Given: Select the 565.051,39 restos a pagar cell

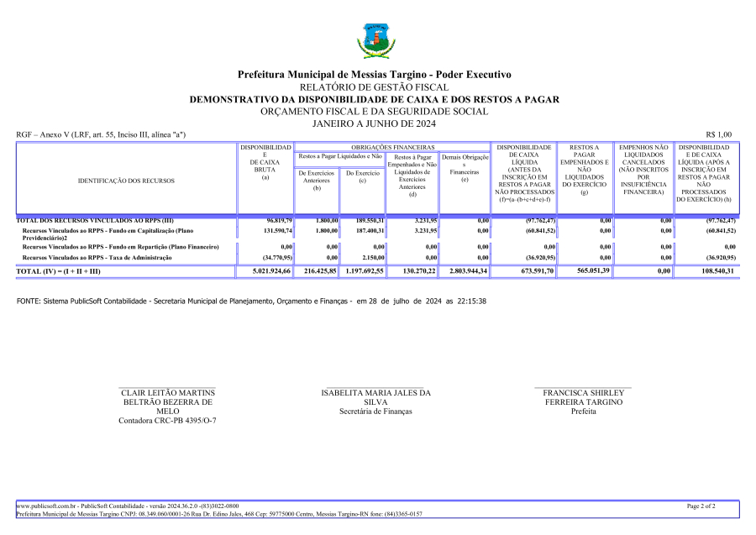Looking at the screenshot, I should coord(587,272).
